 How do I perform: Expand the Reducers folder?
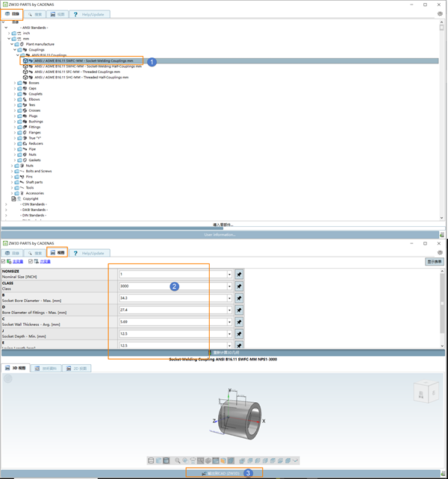tap(15, 143)
